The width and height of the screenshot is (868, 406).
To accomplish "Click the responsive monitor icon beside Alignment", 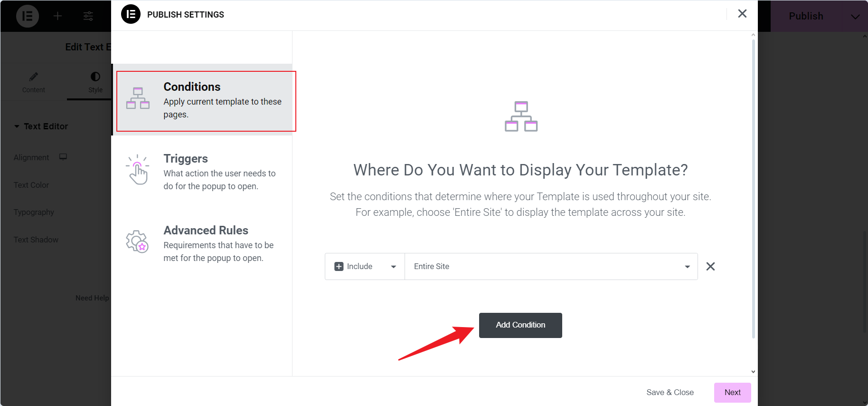I will click(x=63, y=157).
